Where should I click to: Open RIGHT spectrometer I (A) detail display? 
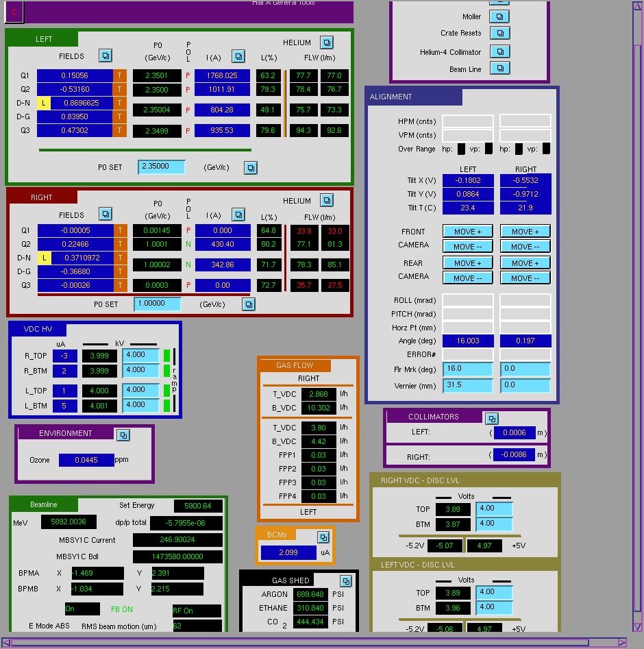(x=238, y=215)
